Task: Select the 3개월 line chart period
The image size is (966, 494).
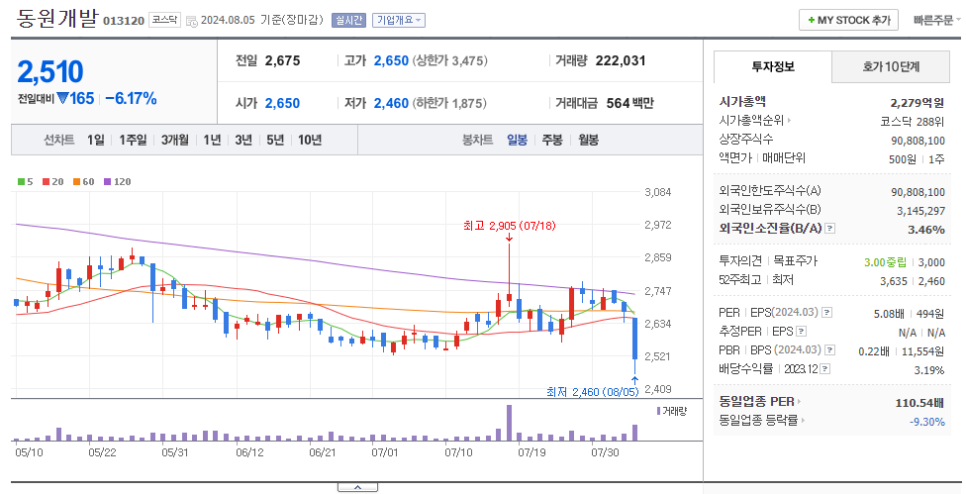Action: [175, 140]
